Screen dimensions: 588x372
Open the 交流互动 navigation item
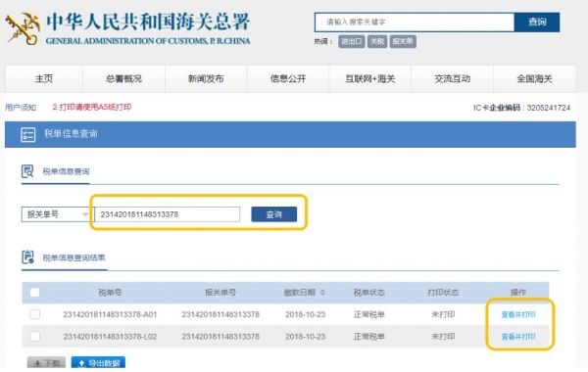pyautogui.click(x=452, y=78)
